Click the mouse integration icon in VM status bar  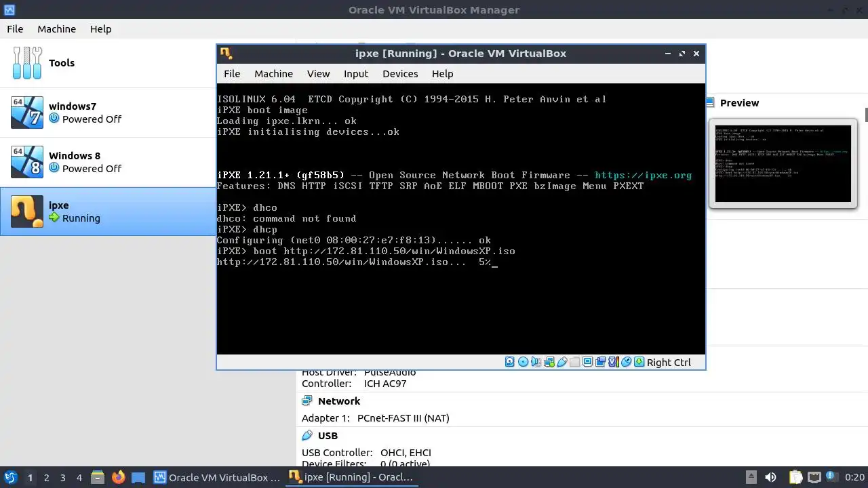coord(626,362)
